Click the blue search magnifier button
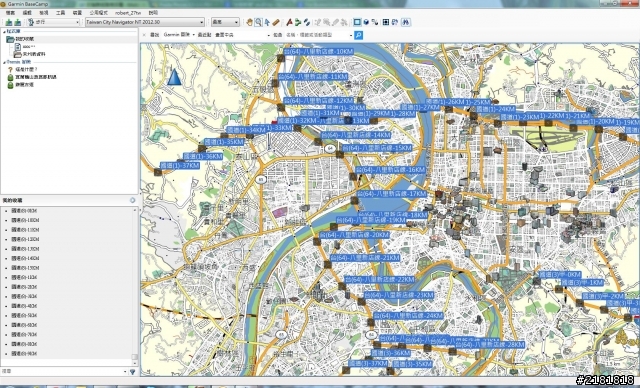Viewport: 640px width, 388px height. pyautogui.click(x=358, y=35)
